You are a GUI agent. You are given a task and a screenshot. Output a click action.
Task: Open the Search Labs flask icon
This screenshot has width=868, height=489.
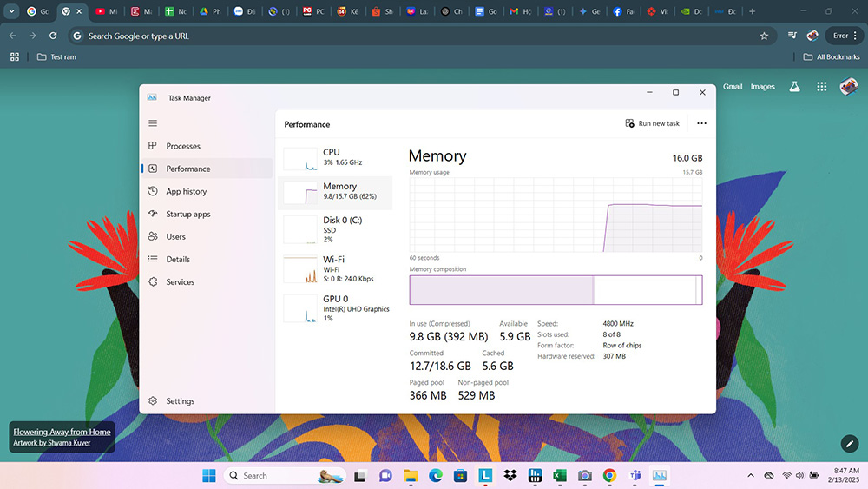tap(794, 86)
